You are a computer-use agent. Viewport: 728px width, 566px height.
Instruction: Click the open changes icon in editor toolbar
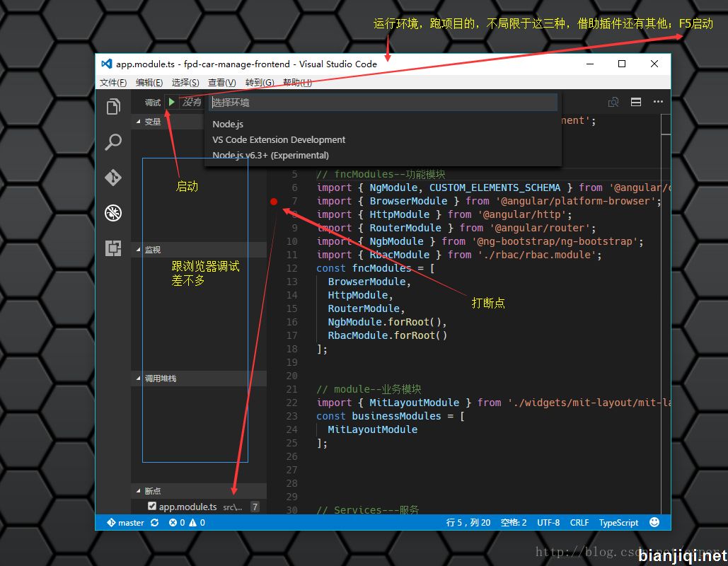point(613,102)
